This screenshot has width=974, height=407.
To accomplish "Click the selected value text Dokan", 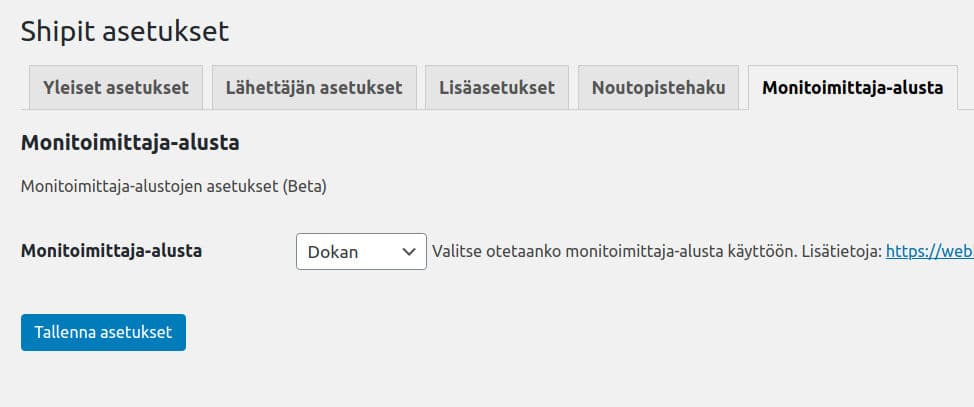I will click(333, 252).
